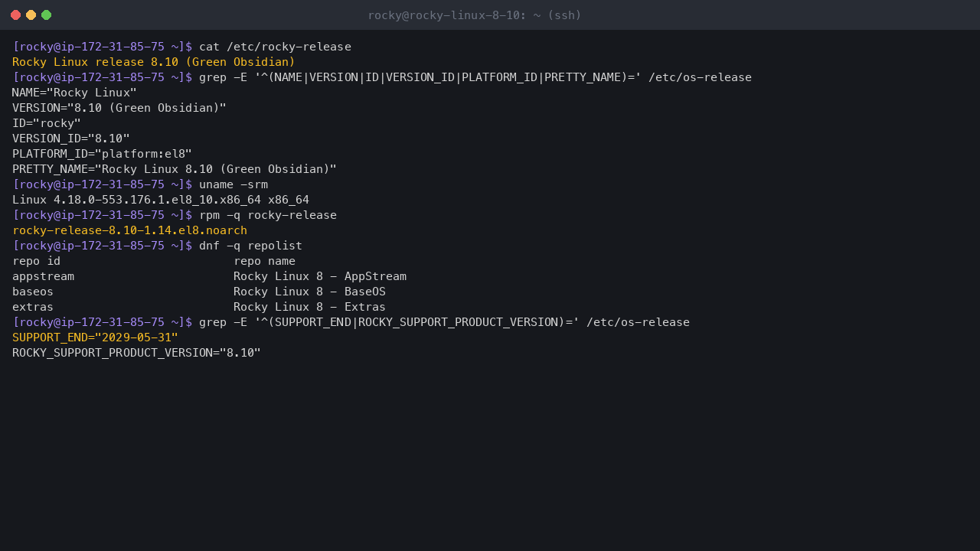Click the green maximize window button
The image size is (980, 551).
pyautogui.click(x=46, y=15)
